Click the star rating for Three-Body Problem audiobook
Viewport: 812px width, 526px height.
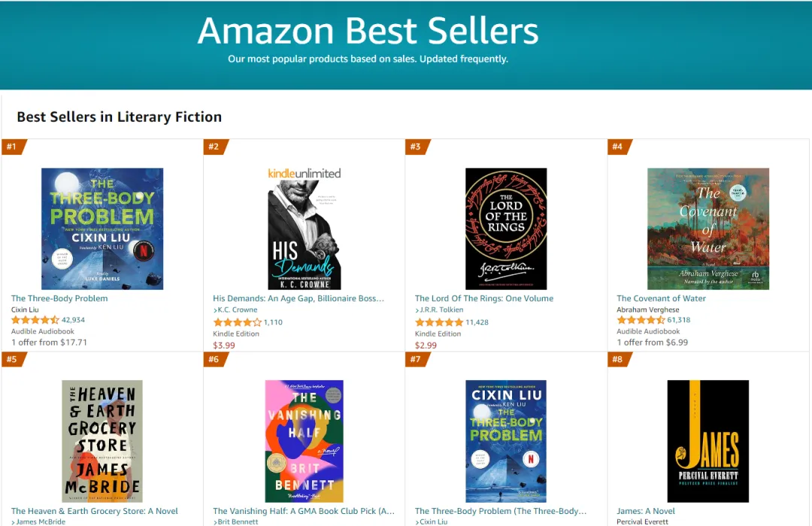click(35, 320)
